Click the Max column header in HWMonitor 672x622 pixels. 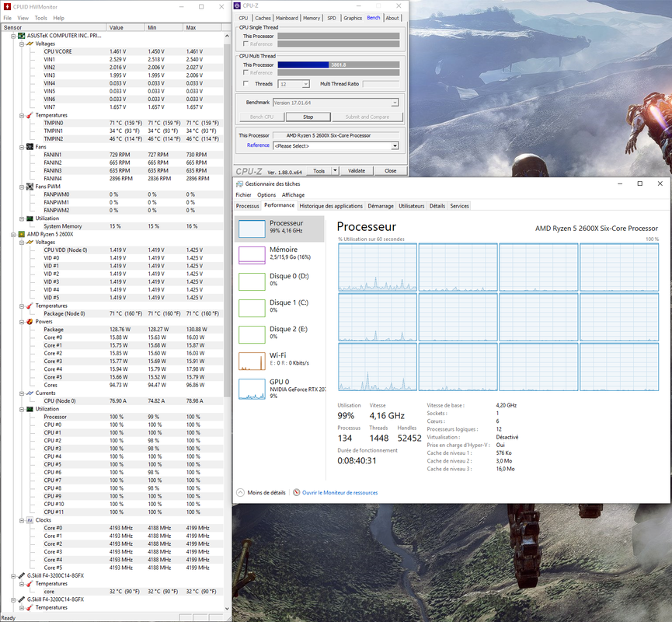pos(201,27)
